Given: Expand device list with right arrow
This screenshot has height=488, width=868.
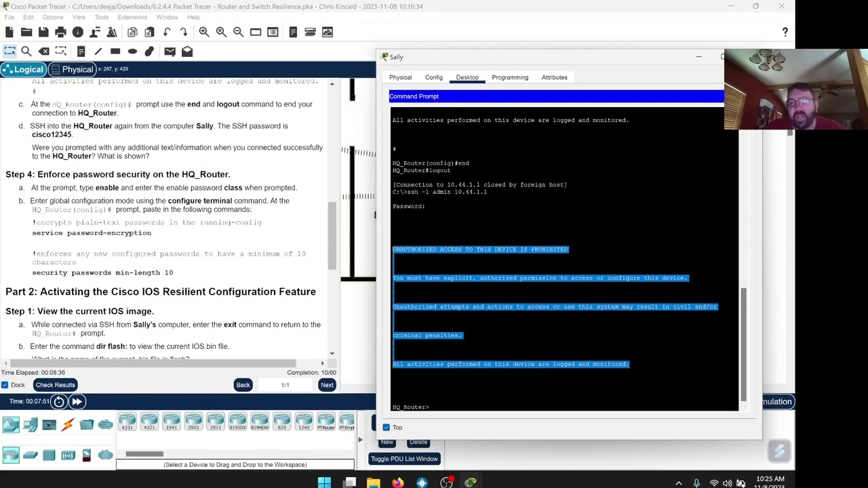Looking at the screenshot, I should [359, 440].
